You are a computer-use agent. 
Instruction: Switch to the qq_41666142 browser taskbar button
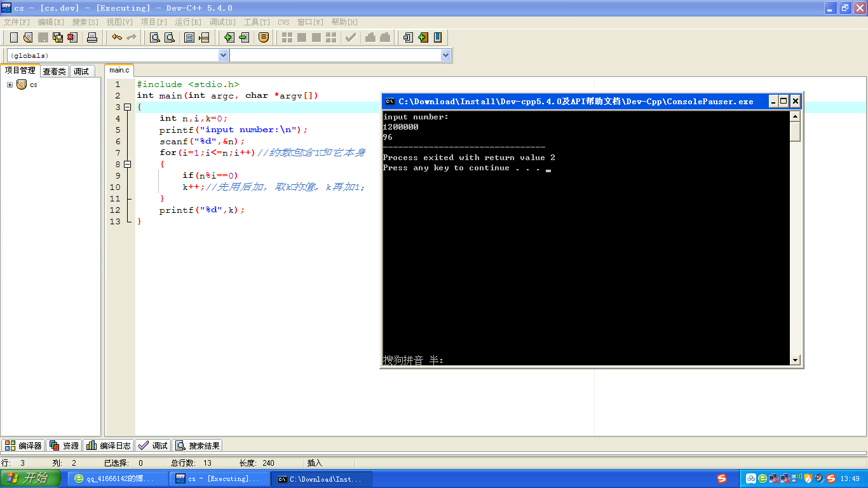(118, 478)
